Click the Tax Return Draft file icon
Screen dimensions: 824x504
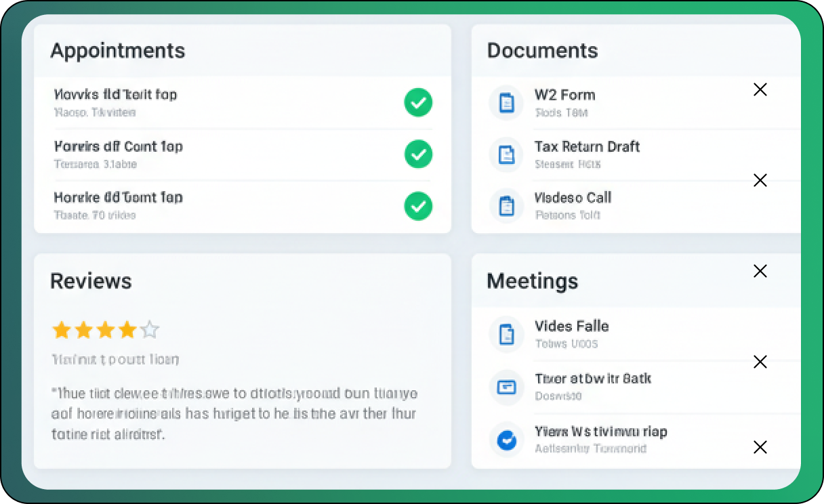click(x=506, y=154)
